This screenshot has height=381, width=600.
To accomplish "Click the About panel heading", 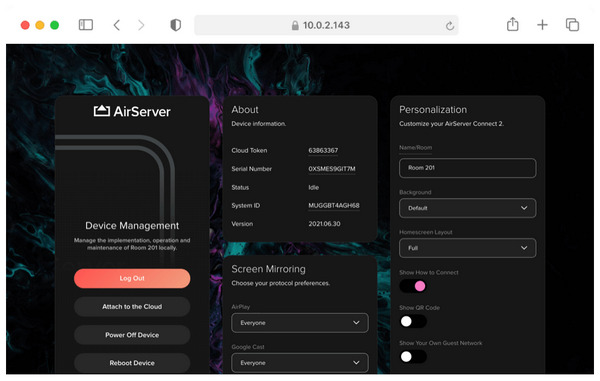I will [x=245, y=110].
